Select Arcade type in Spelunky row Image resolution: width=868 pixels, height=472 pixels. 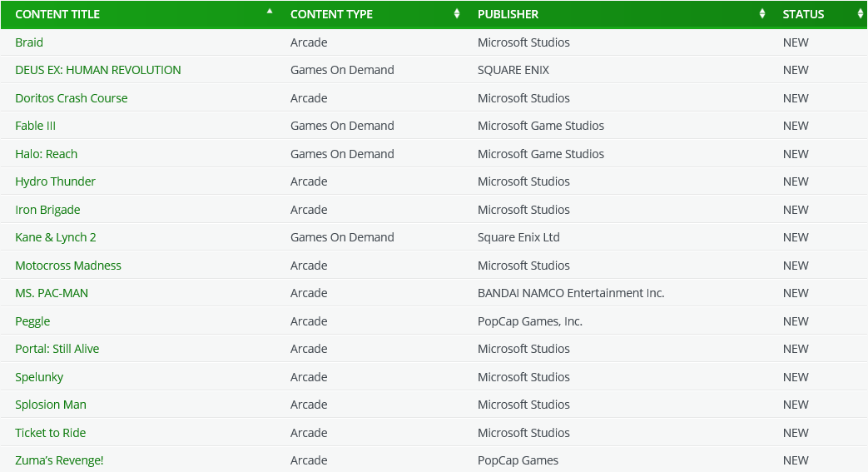click(x=309, y=377)
